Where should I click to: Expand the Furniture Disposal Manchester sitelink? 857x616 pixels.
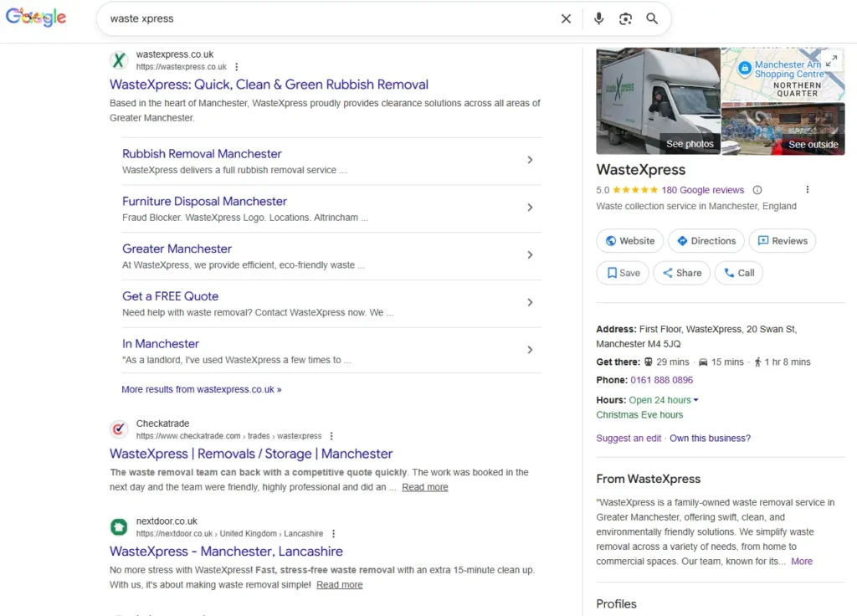point(528,208)
